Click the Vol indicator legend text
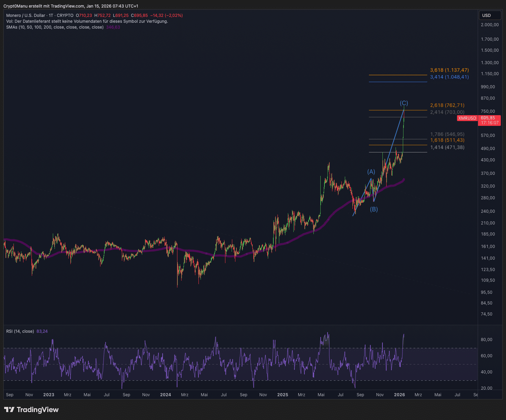Viewport: 506px width, 420px height. [x=87, y=21]
